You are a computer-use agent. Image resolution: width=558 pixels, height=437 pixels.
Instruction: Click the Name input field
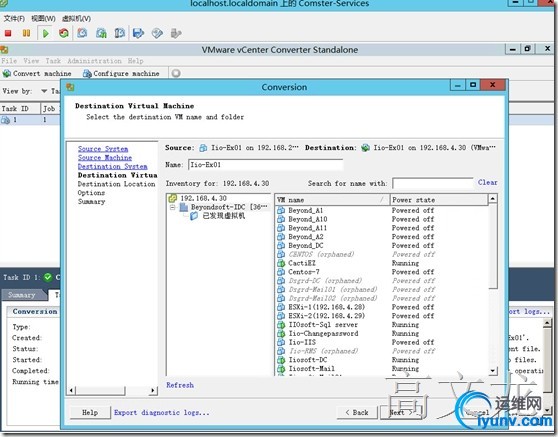[x=265, y=165]
